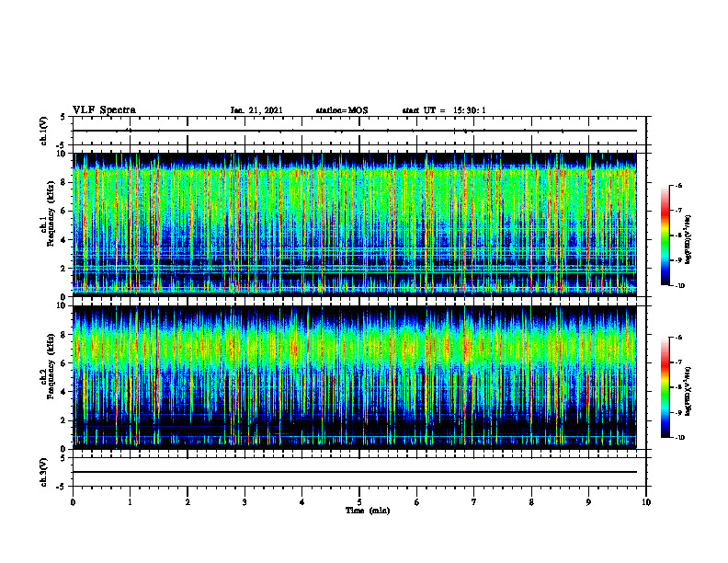
Task: Click the ch.1 spectrogram color scale bar
Action: pyautogui.click(x=665, y=236)
